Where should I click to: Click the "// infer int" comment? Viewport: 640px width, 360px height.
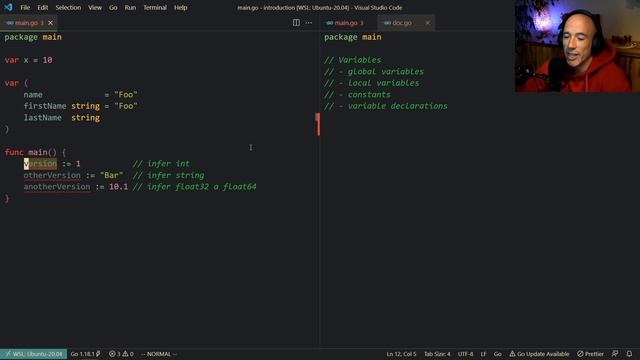pos(161,164)
